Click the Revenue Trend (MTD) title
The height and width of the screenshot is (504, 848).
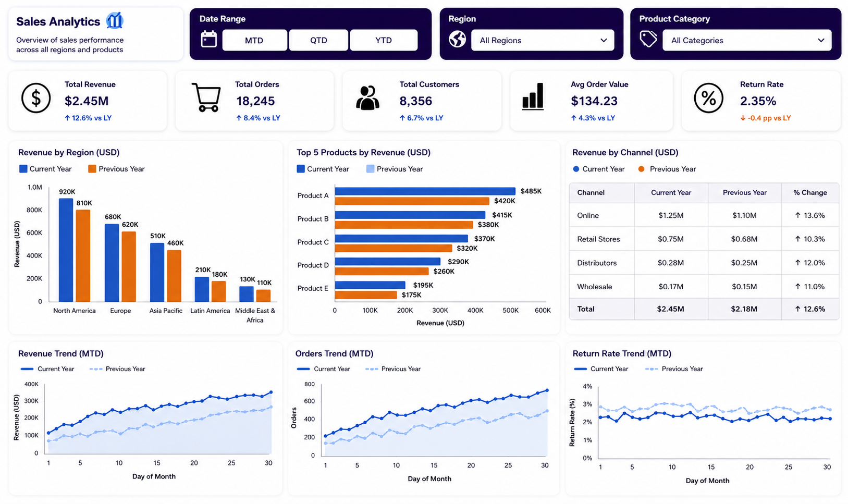[x=61, y=353]
